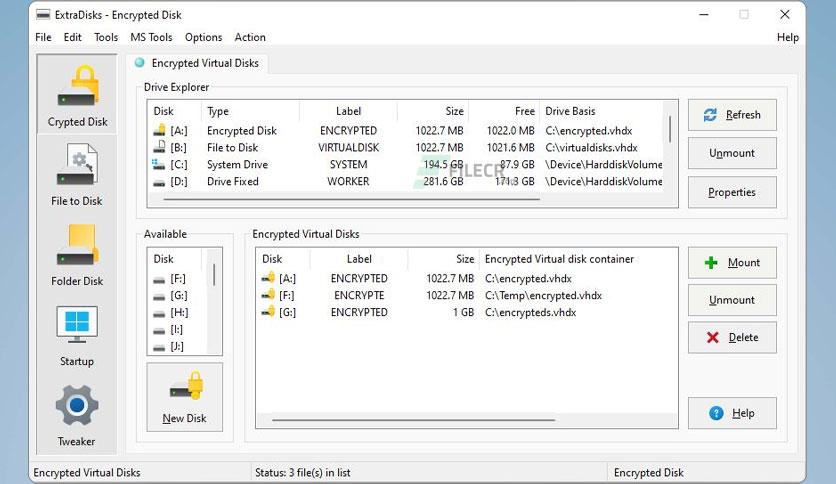
Task: Select the 'VIRTUALDISK' label cell
Action: 348,148
